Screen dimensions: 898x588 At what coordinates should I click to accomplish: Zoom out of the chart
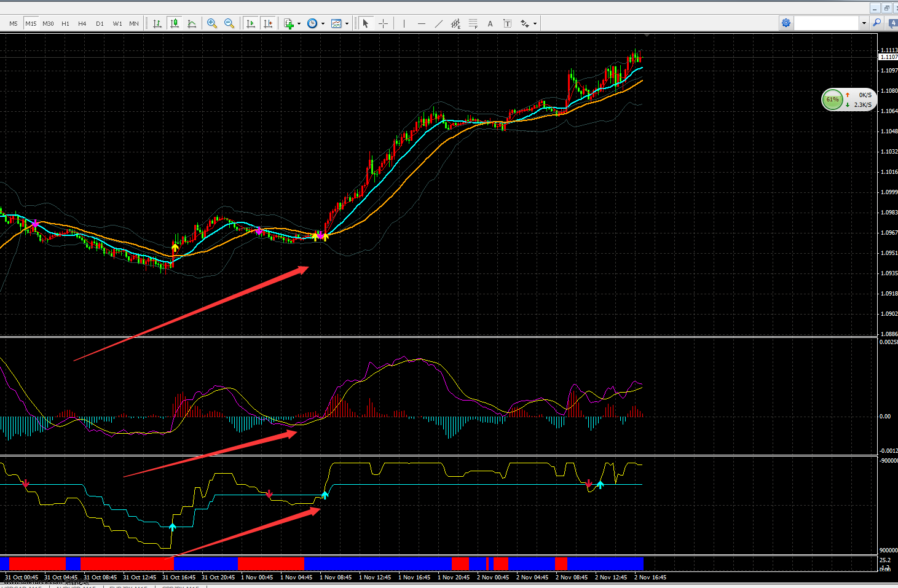click(x=229, y=23)
